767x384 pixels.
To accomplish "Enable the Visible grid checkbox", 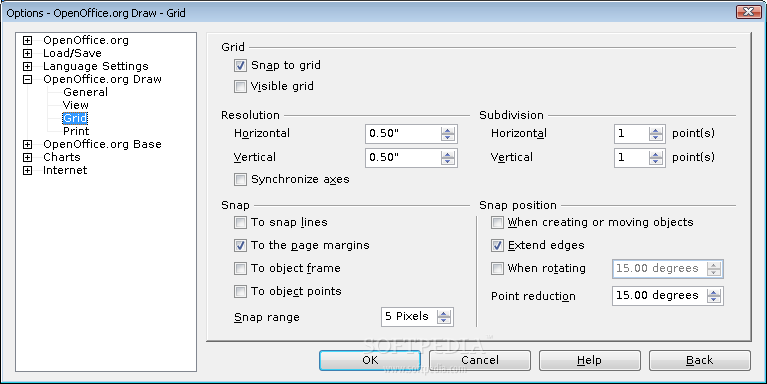I will click(x=240, y=87).
